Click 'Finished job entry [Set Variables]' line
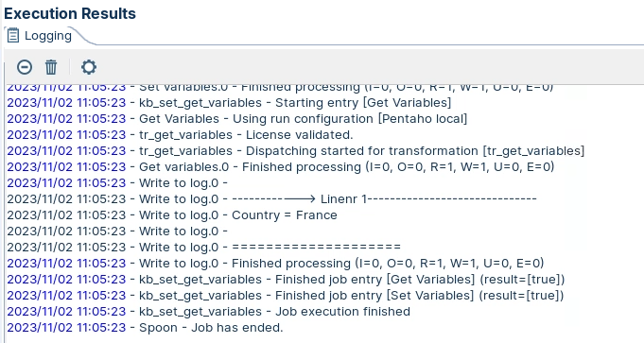Viewport: 644px width, 343px height. point(286,296)
